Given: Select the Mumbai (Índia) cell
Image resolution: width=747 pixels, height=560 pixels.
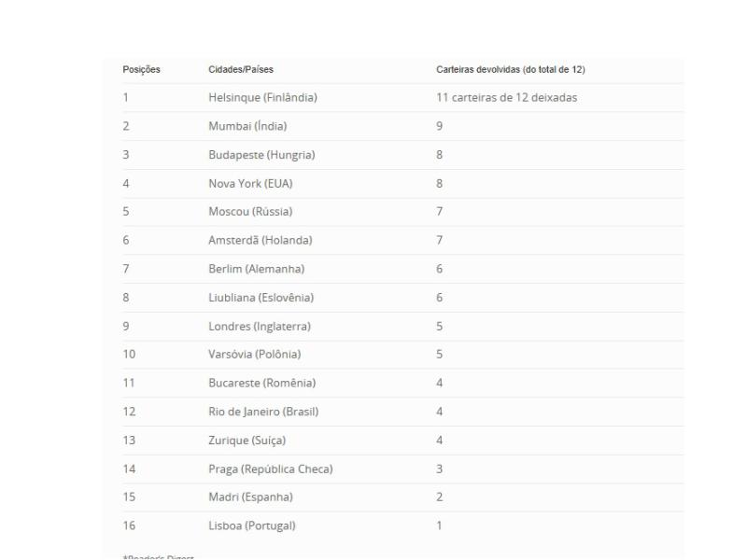Looking at the screenshot, I should 247,126.
